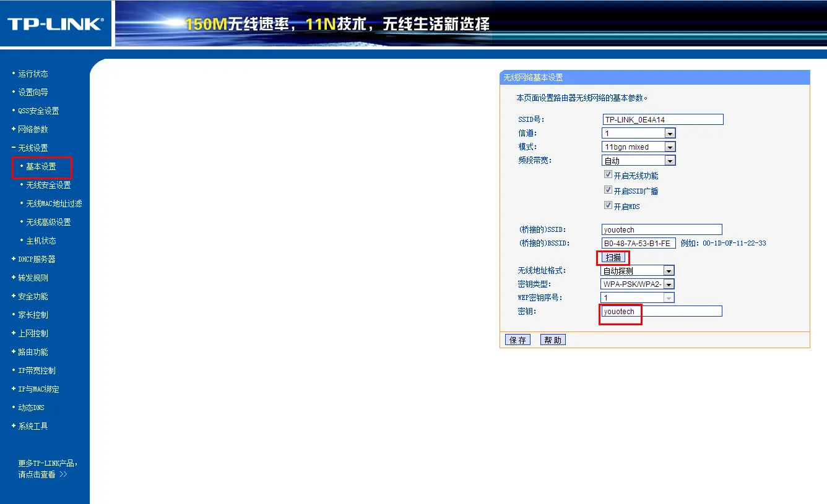Open 运行状态 in the sidebar

[33, 74]
